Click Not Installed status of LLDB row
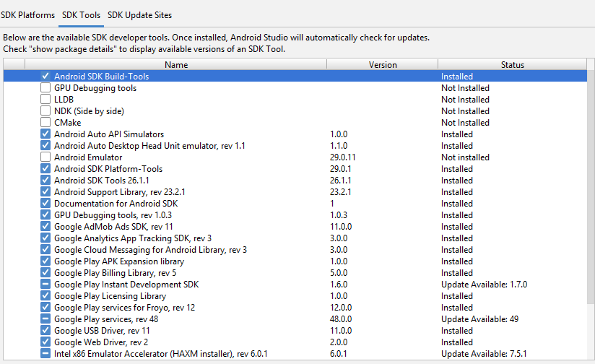This screenshot has height=364, width=595. [x=465, y=100]
